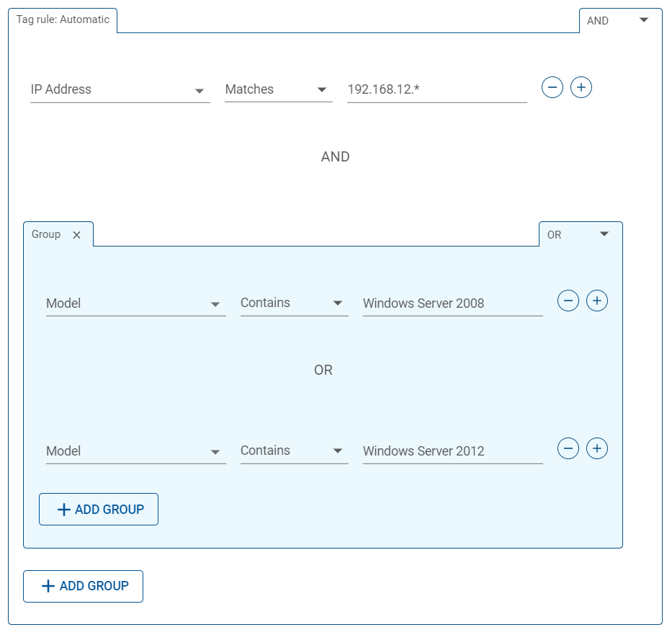This screenshot has height=635, width=672.
Task: Remove the IP Address condition row
Action: (x=552, y=87)
